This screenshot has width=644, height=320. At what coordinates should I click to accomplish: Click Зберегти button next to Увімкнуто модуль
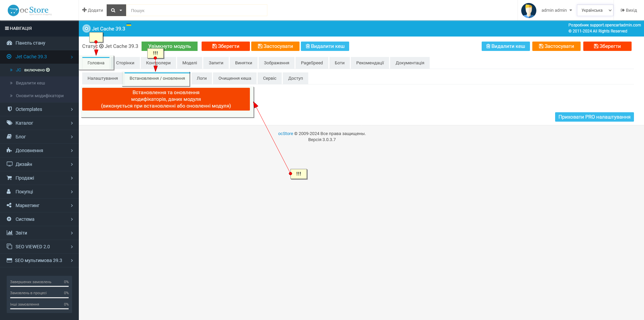click(x=226, y=46)
